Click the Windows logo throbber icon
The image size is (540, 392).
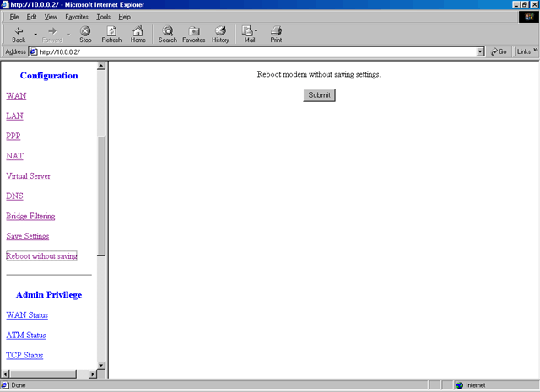coord(529,17)
